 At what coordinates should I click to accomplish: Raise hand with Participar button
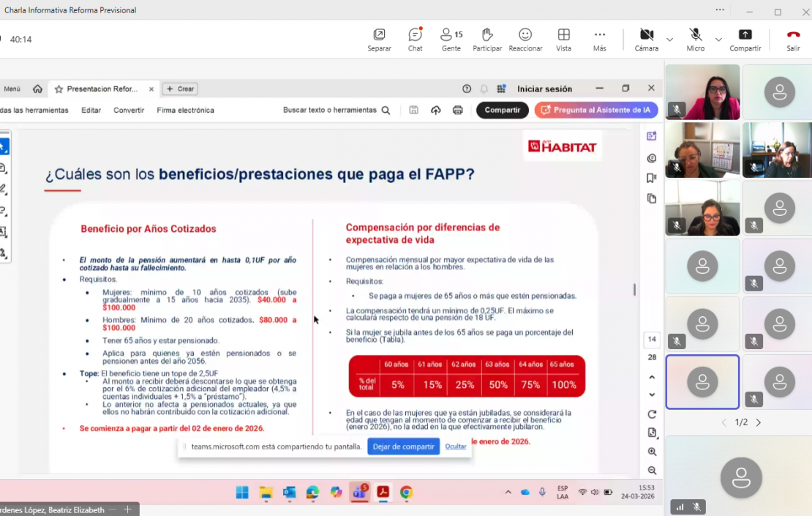487,39
